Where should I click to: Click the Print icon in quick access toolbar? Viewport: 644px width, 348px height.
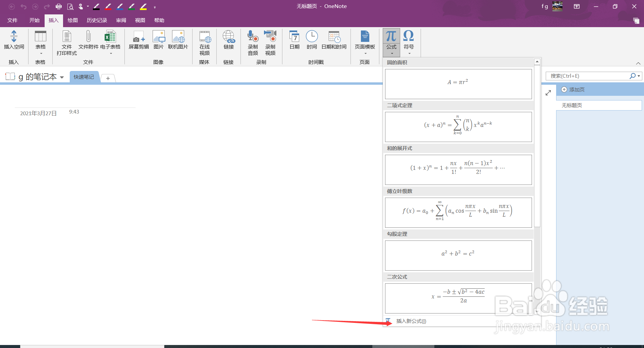tap(59, 6)
